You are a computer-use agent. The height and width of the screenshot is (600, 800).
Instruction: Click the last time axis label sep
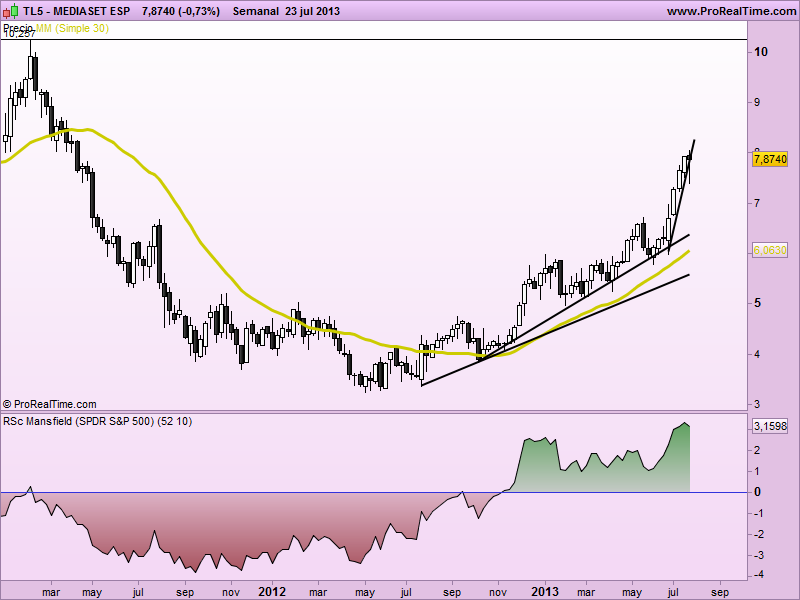[720, 592]
